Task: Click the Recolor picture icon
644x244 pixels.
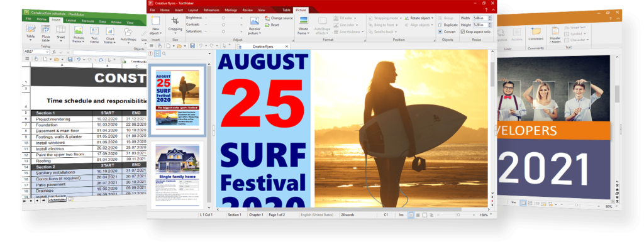Action: pyautogui.click(x=255, y=21)
